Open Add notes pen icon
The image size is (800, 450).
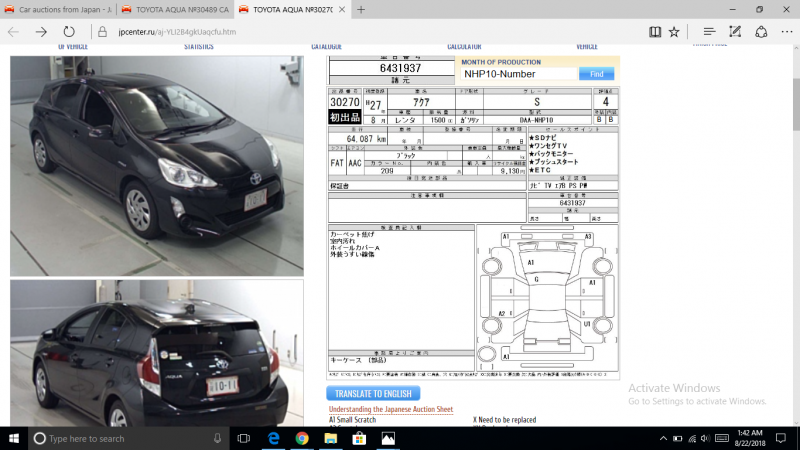[x=735, y=32]
